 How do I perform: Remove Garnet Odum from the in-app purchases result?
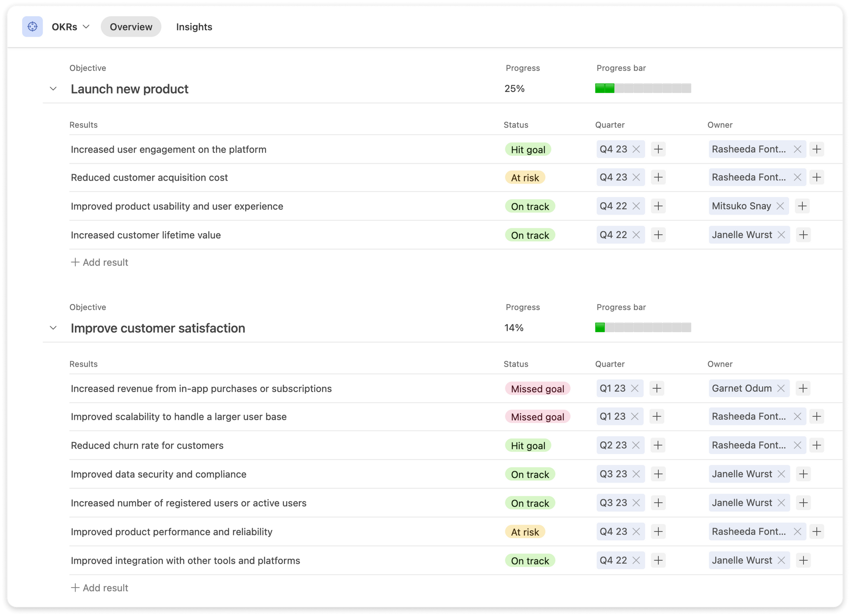click(x=781, y=388)
